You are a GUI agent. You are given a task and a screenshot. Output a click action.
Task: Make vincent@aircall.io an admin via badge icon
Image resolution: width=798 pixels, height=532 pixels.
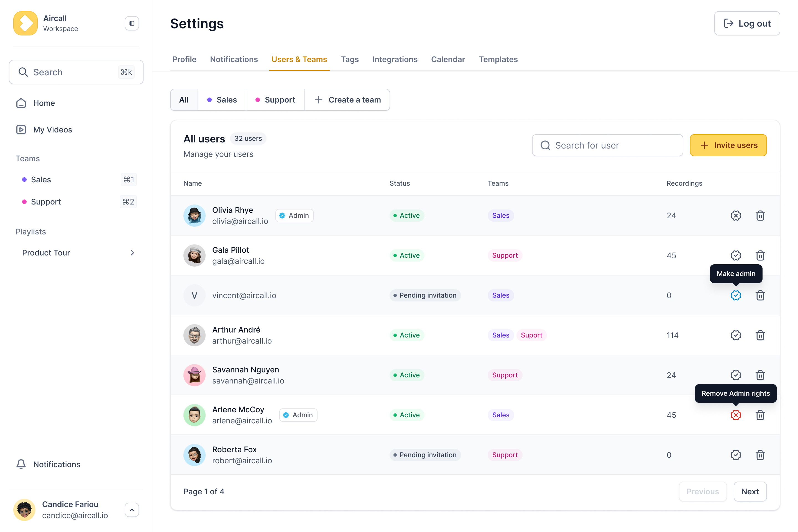pos(736,295)
